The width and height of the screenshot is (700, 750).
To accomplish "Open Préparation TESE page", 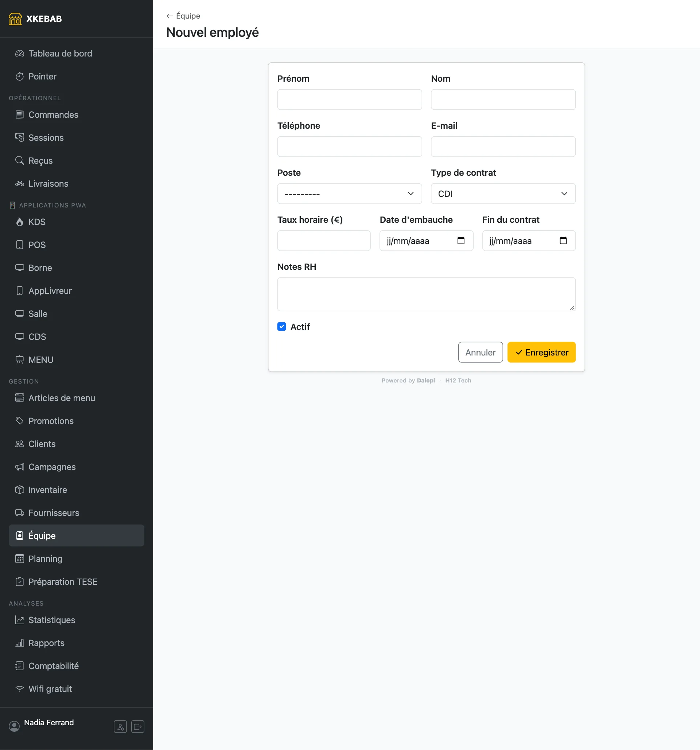I will click(77, 582).
